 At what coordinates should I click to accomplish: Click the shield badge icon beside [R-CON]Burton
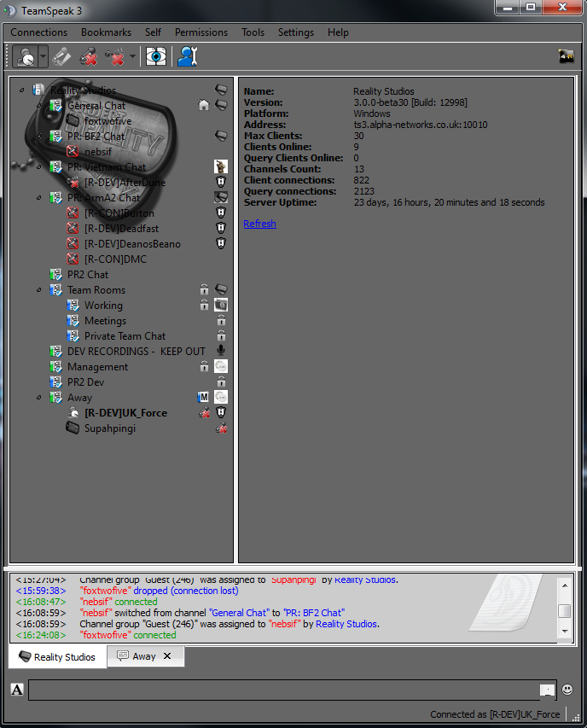(221, 213)
